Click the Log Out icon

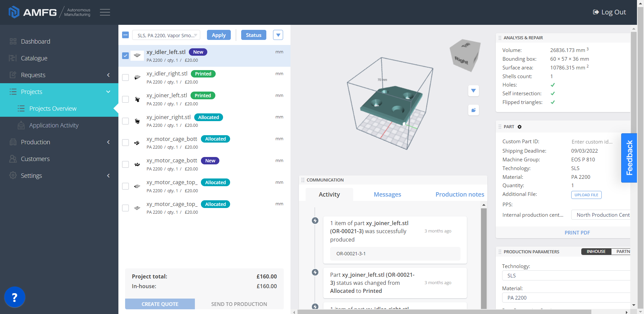[596, 12]
